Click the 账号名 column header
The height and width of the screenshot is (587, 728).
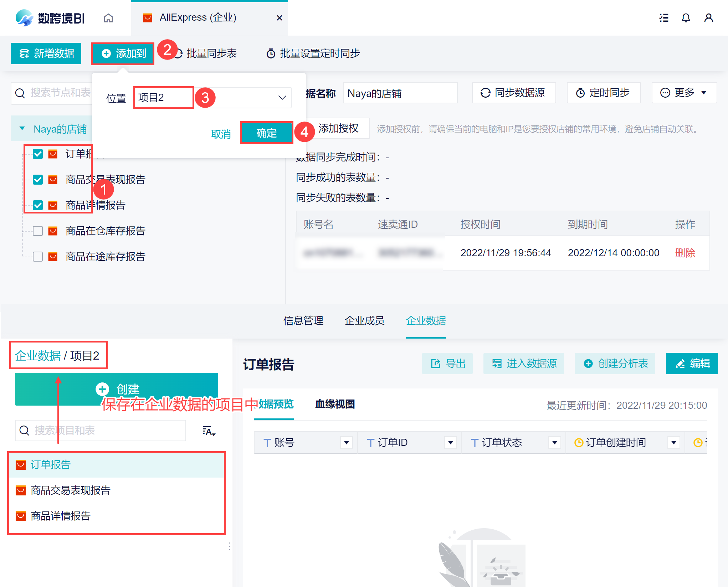tap(318, 224)
